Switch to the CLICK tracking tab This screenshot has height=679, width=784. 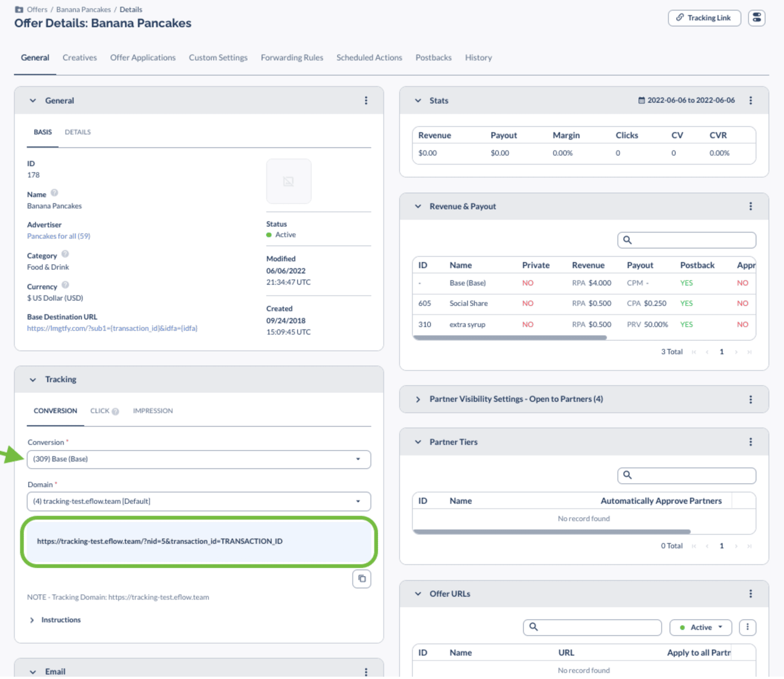[x=100, y=411]
